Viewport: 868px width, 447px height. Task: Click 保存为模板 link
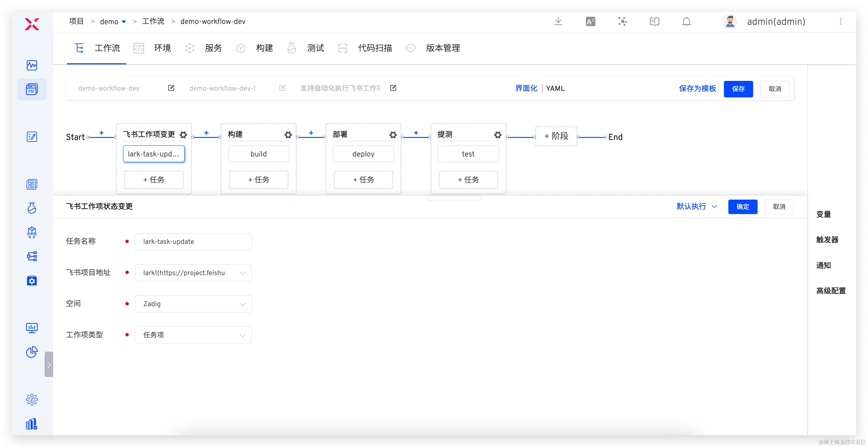[697, 88]
